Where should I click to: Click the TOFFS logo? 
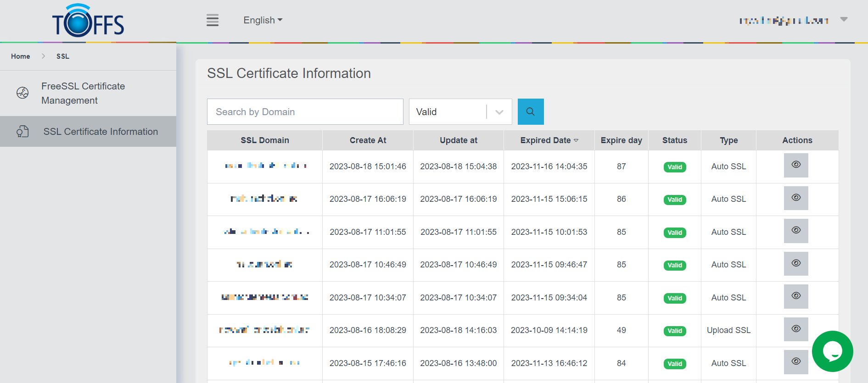pos(88,21)
